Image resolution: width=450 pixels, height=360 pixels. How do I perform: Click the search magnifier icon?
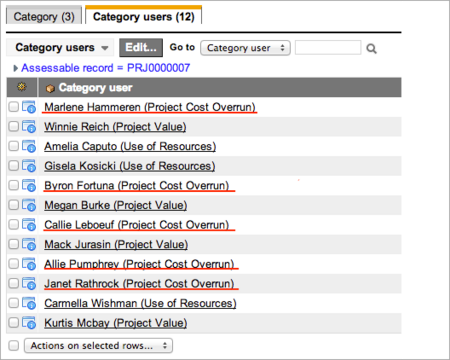(372, 49)
